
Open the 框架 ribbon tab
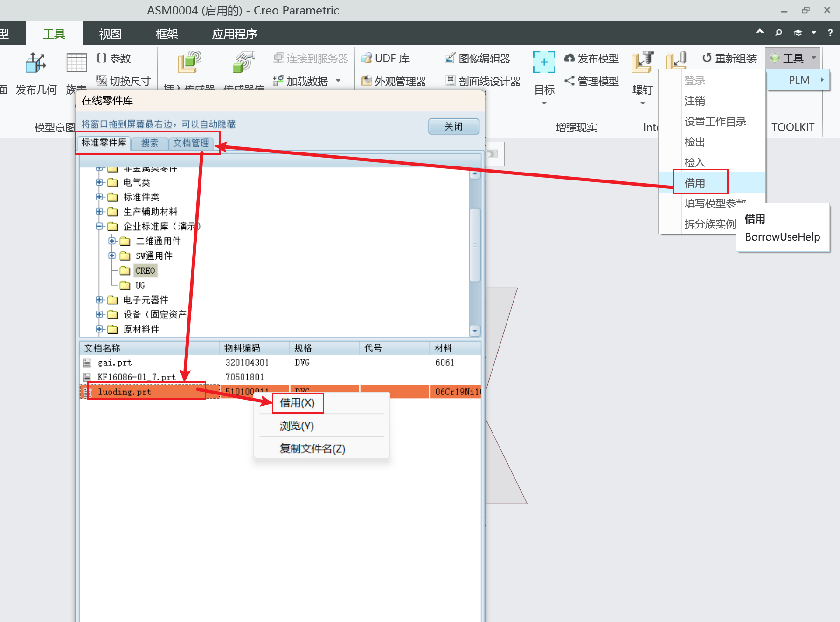[167, 34]
